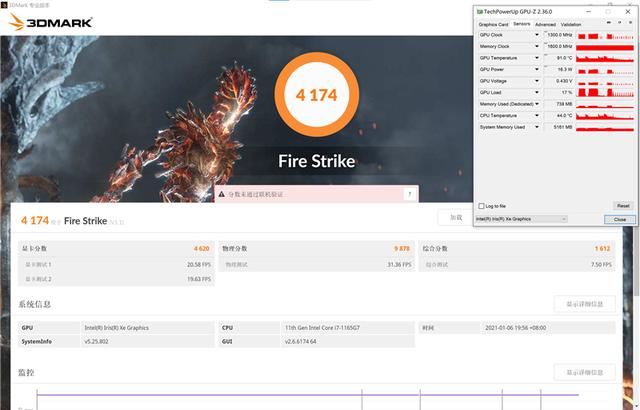This screenshot has height=410, width=640.
Task: Open the Memory Clock sensor dropdown arrow
Action: point(537,47)
